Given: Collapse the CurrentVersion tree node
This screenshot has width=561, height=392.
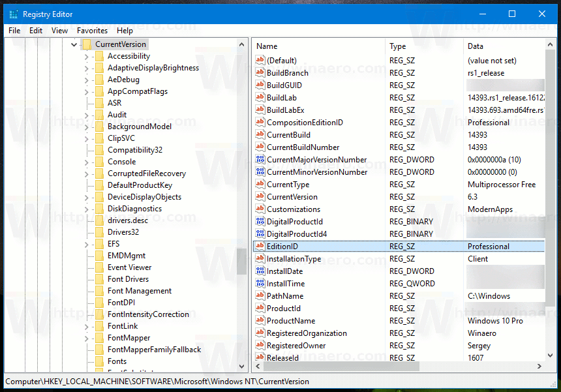Looking at the screenshot, I should pyautogui.click(x=74, y=44).
